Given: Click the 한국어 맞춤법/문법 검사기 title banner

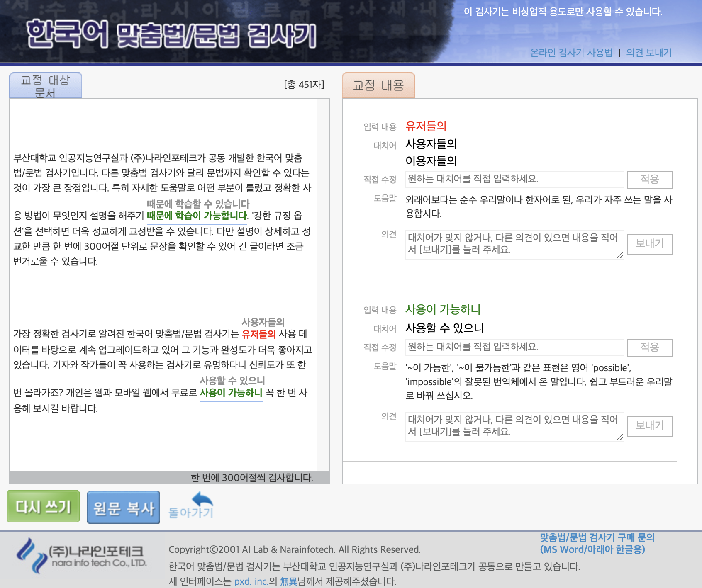Looking at the screenshot, I should click(171, 34).
